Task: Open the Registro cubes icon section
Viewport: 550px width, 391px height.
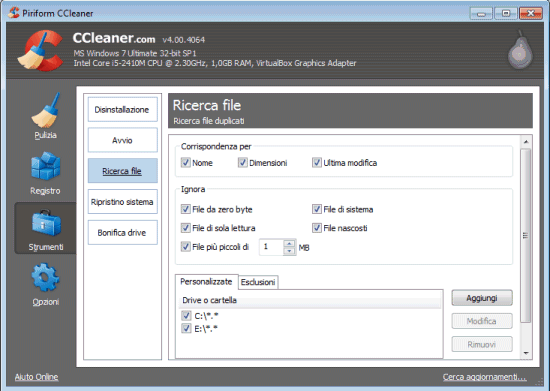Action: [45, 166]
